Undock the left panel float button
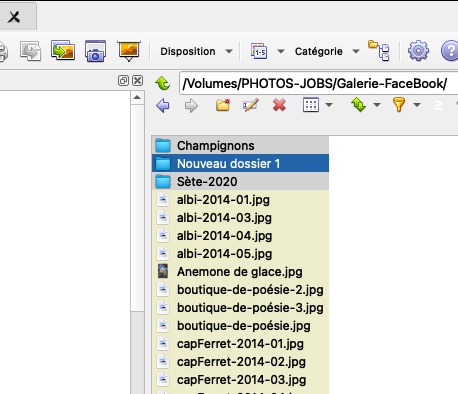458x394 pixels. click(x=123, y=81)
